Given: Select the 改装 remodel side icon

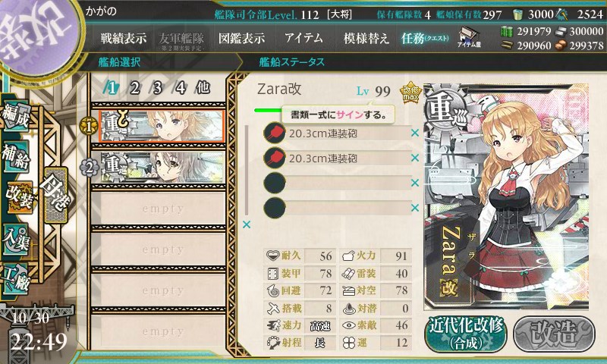Looking at the screenshot, I should click(x=20, y=197).
